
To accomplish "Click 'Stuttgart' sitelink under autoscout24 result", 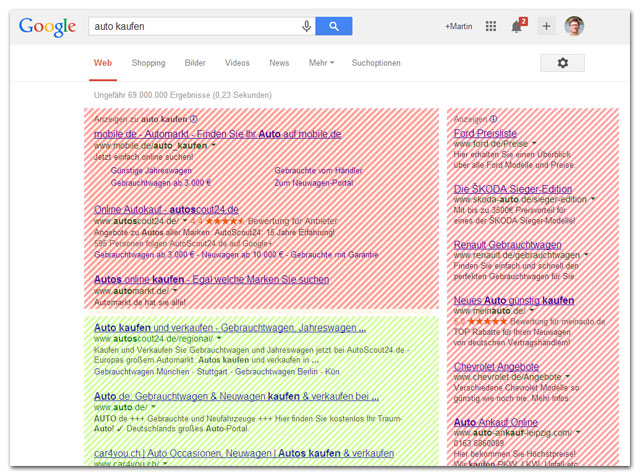I will [212, 371].
